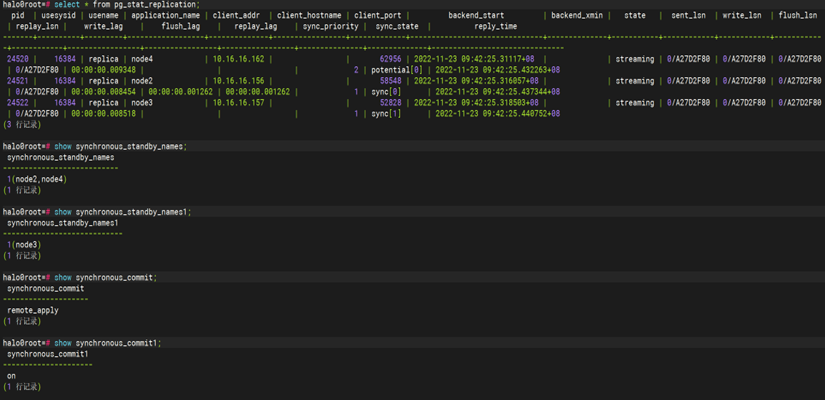The width and height of the screenshot is (825, 400).
Task: Click application name 'node4' in the table
Action: (142, 59)
